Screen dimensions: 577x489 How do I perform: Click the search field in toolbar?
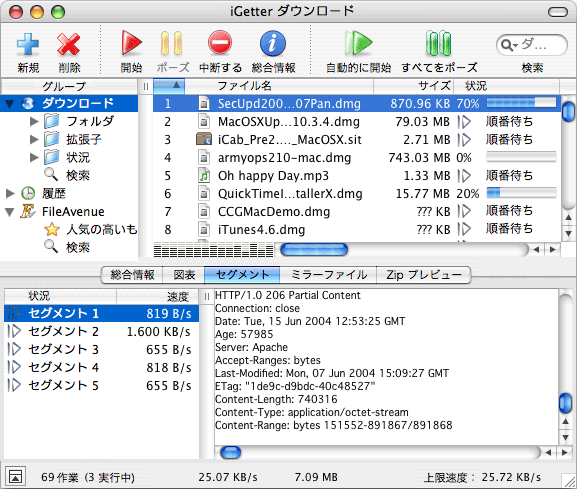point(532,45)
